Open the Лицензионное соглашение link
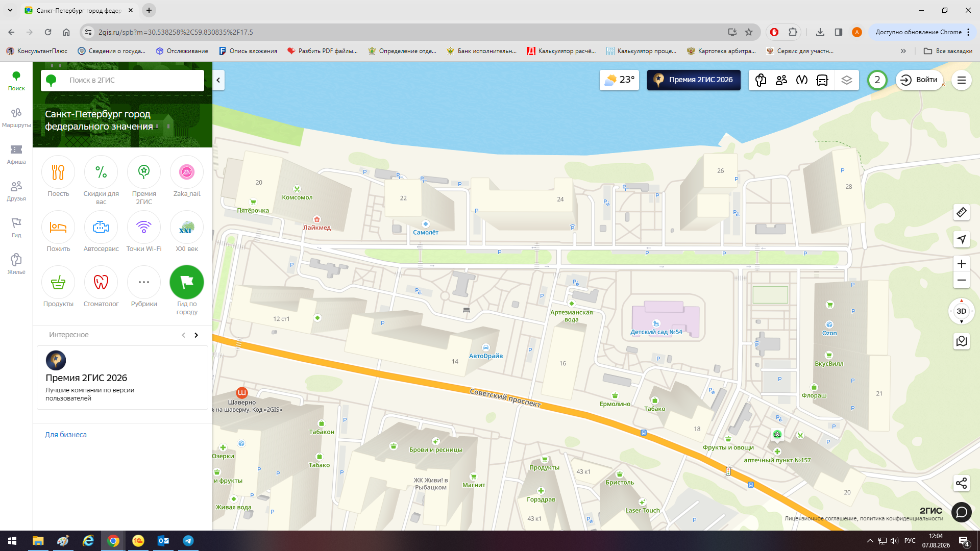980x551 pixels. [821, 518]
